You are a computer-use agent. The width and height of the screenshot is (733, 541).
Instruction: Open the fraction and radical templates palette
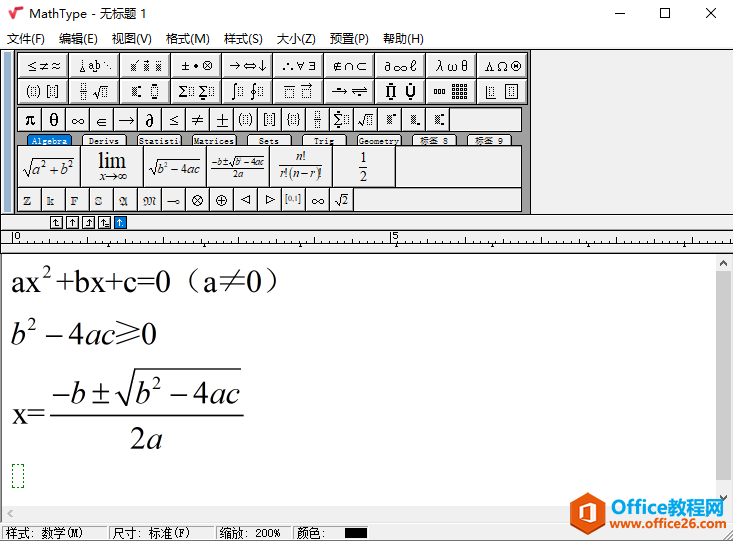click(94, 91)
